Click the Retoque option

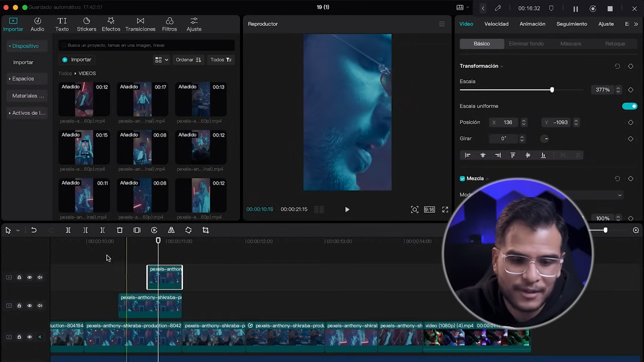click(x=615, y=43)
